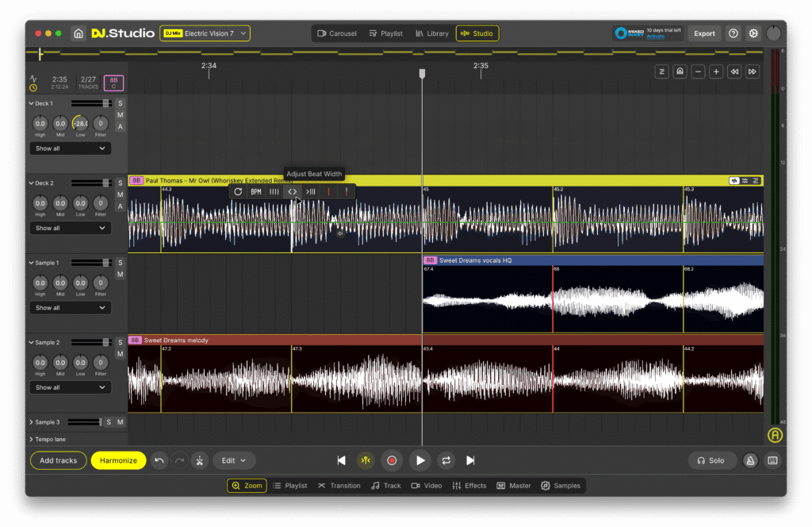Screen dimensions: 812x527
Task: Click the rewind double-arrow timeline icon
Action: [734, 71]
